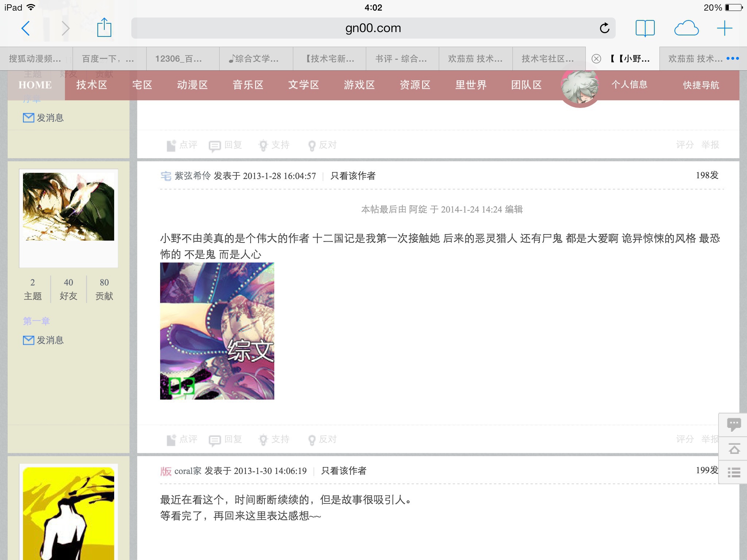747x560 pixels.
Task: Open the Safari share sheet icon
Action: (x=104, y=28)
